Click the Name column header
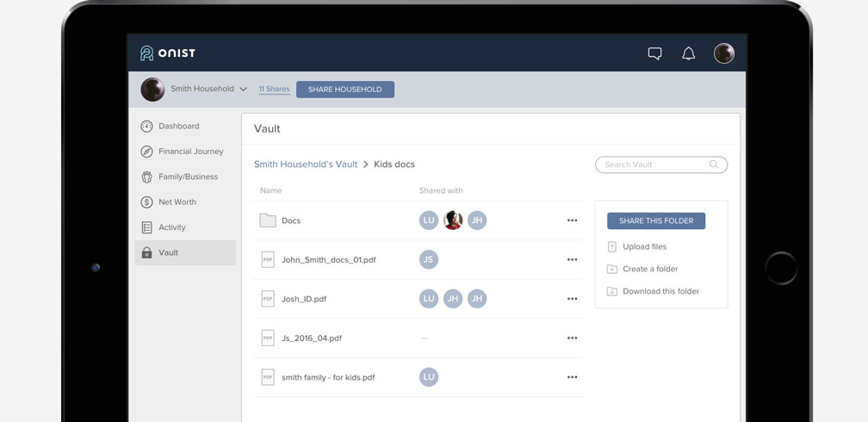 270,190
